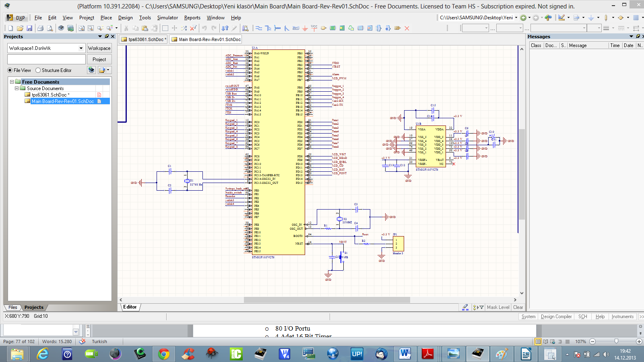Click the project name input field
The height and width of the screenshot is (362, 644).
click(x=47, y=60)
